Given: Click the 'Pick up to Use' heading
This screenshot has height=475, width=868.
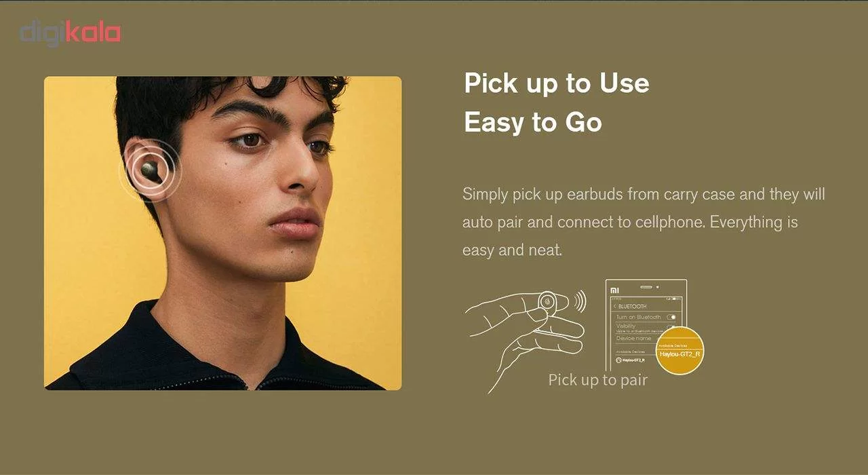Looking at the screenshot, I should pyautogui.click(x=557, y=83).
